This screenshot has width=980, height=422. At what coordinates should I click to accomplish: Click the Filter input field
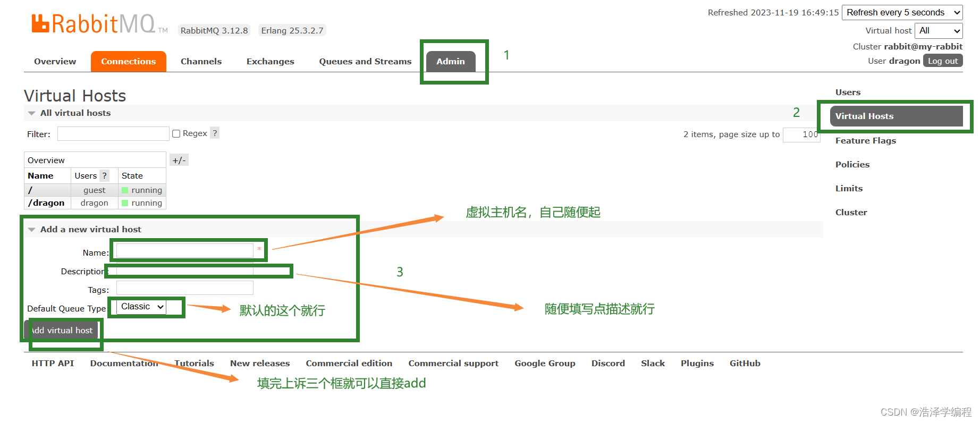tap(113, 134)
